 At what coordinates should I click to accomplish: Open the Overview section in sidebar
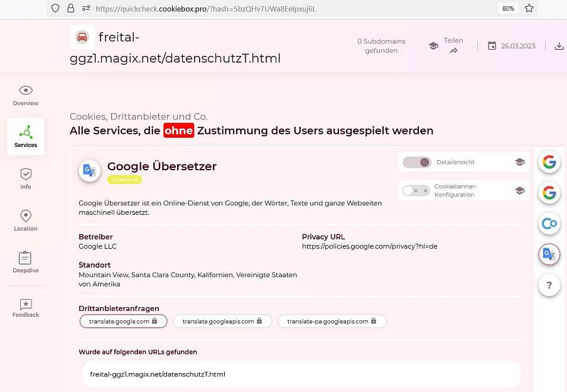(26, 96)
